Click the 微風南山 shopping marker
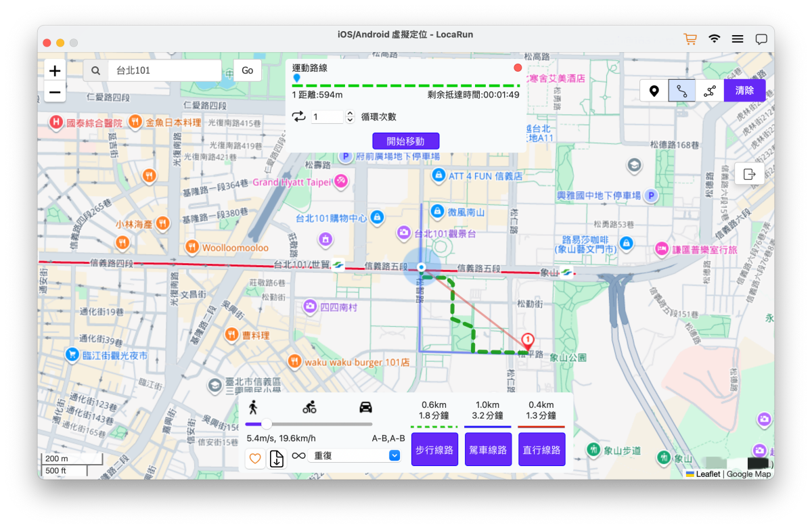This screenshot has height=529, width=812. click(438, 211)
